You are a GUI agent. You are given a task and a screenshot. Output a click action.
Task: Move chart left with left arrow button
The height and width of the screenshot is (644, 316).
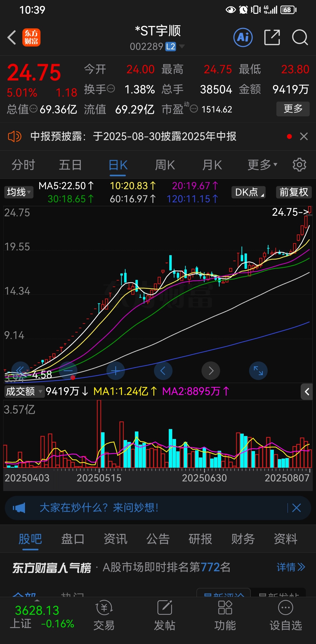163,371
